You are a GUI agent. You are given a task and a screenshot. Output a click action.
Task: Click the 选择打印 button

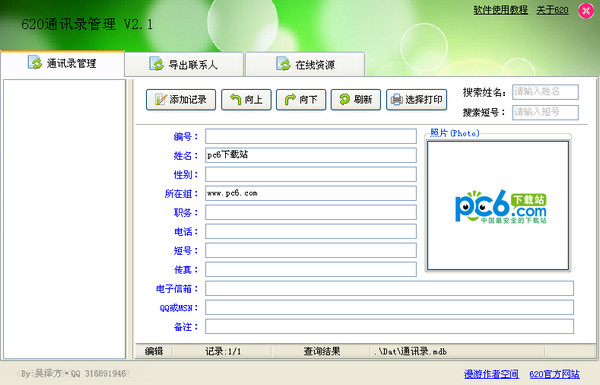coord(416,100)
